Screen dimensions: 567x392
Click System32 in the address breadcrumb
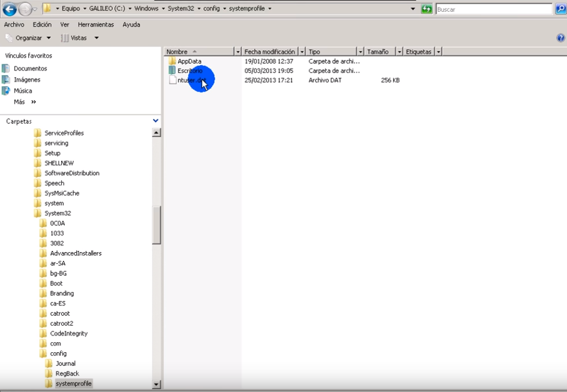click(x=181, y=8)
